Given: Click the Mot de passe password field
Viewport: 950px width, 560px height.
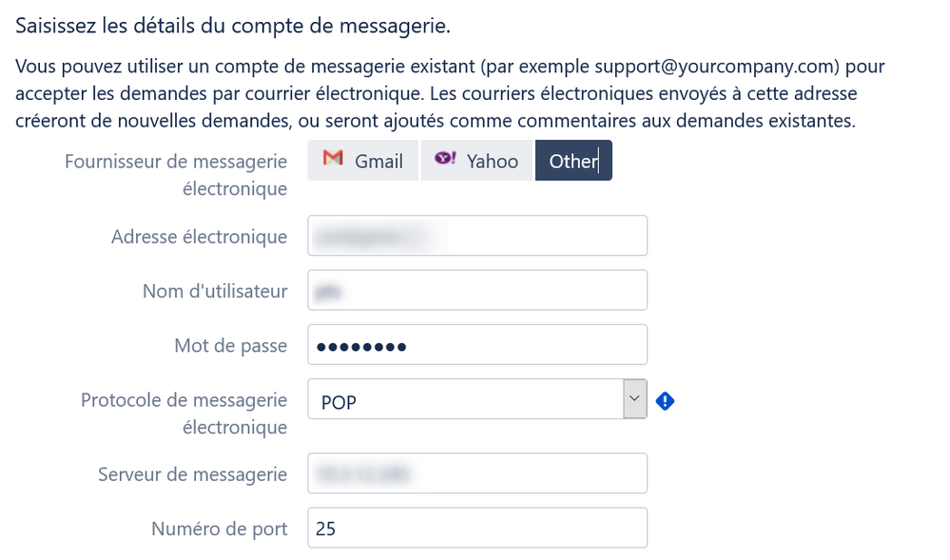Looking at the screenshot, I should [477, 345].
